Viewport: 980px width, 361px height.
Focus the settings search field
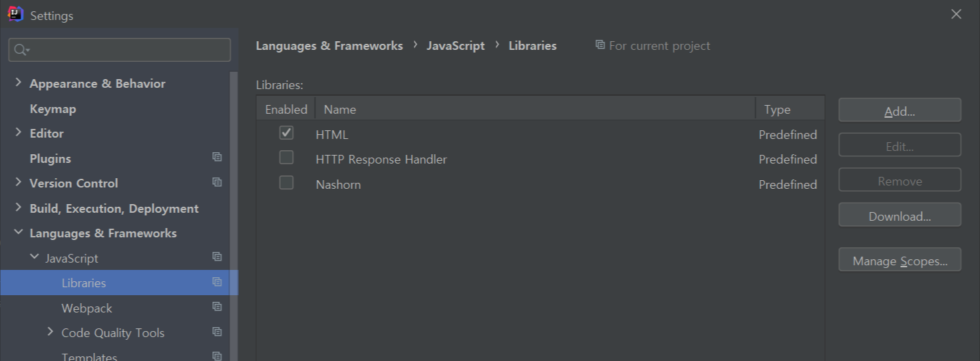tap(120, 50)
